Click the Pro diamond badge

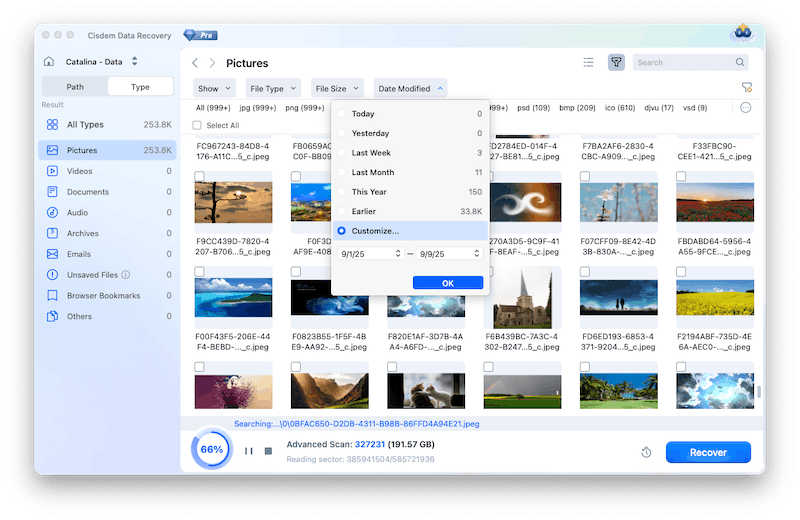coord(201,35)
